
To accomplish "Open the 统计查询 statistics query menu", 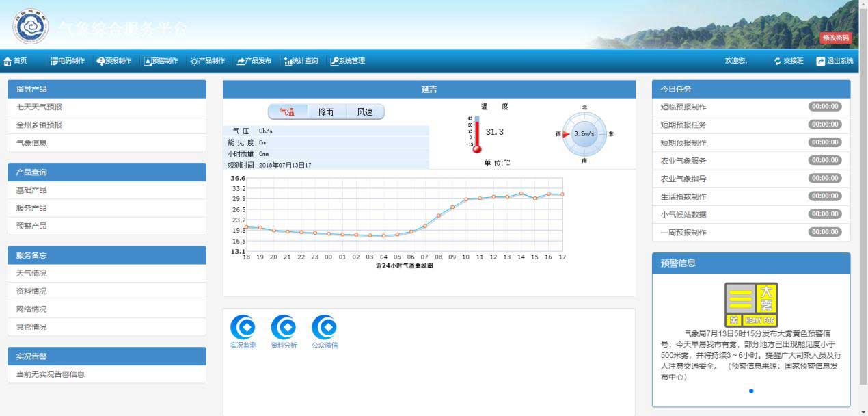I will (x=301, y=61).
